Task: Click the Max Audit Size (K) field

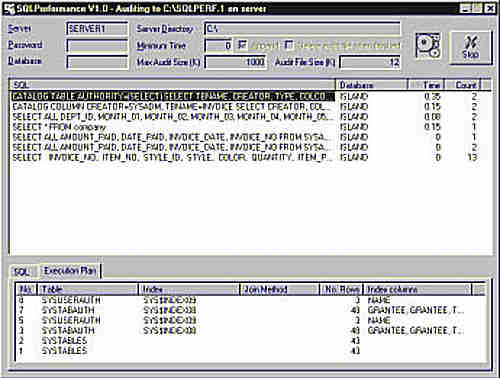Action: click(235, 62)
